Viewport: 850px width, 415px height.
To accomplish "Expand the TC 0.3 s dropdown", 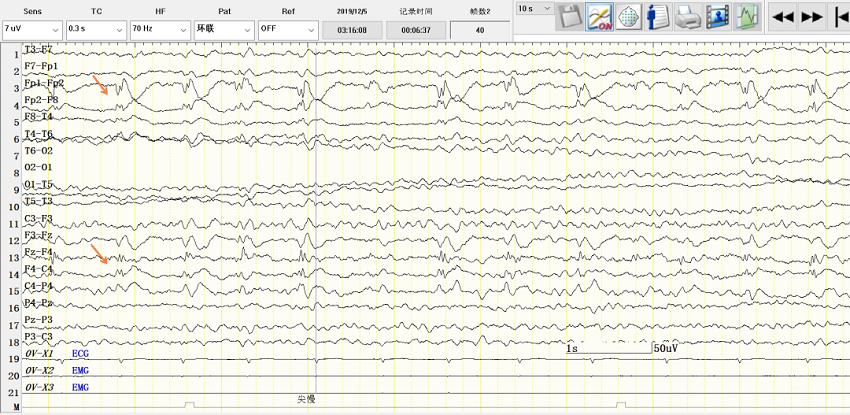I will 95,29.
